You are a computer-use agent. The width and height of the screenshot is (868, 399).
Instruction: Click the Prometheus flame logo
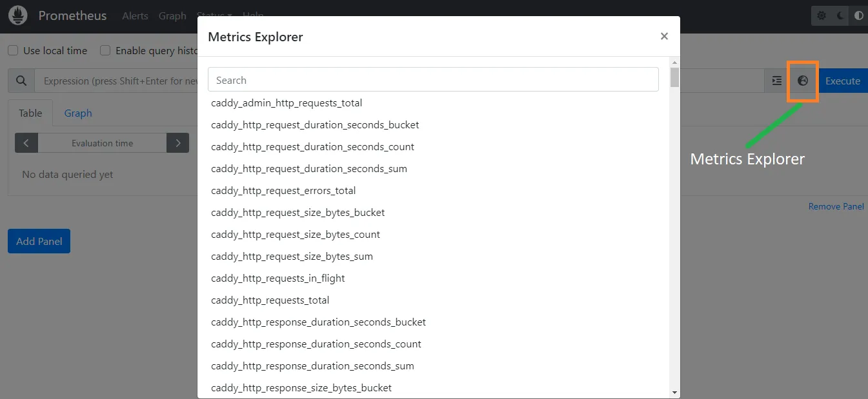pyautogui.click(x=18, y=15)
